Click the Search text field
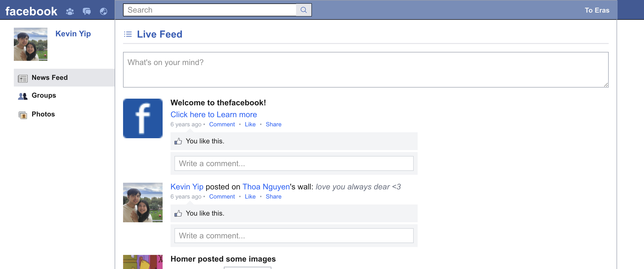644x269 pixels. pos(210,10)
